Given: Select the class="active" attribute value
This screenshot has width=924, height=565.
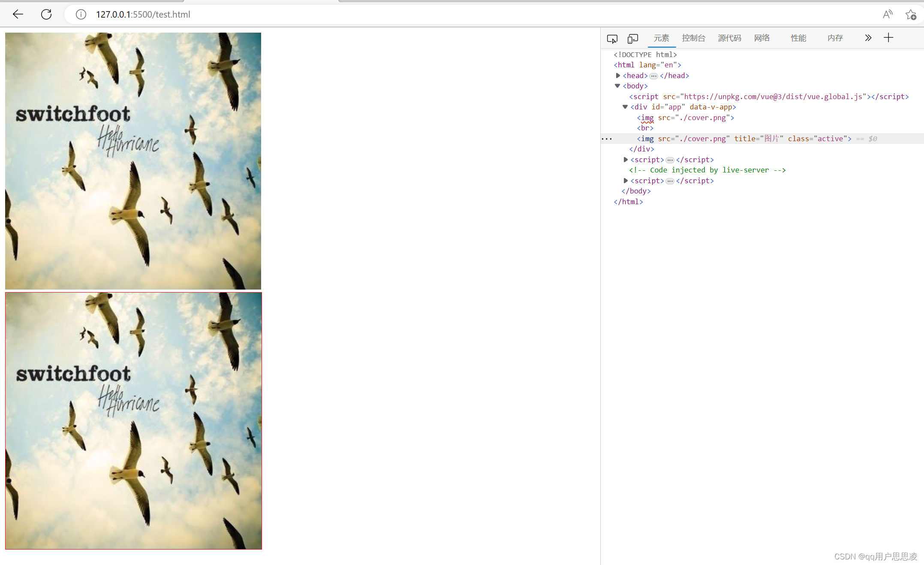Looking at the screenshot, I should [x=831, y=139].
